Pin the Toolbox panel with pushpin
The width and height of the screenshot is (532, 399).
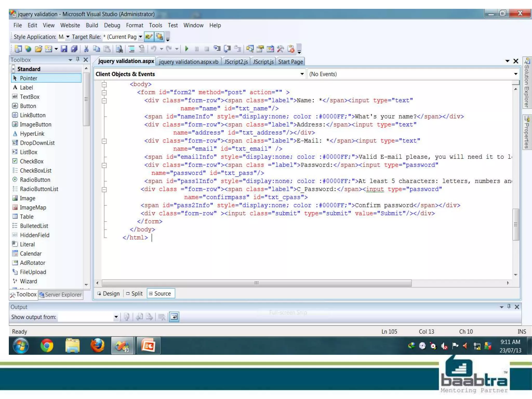78,59
